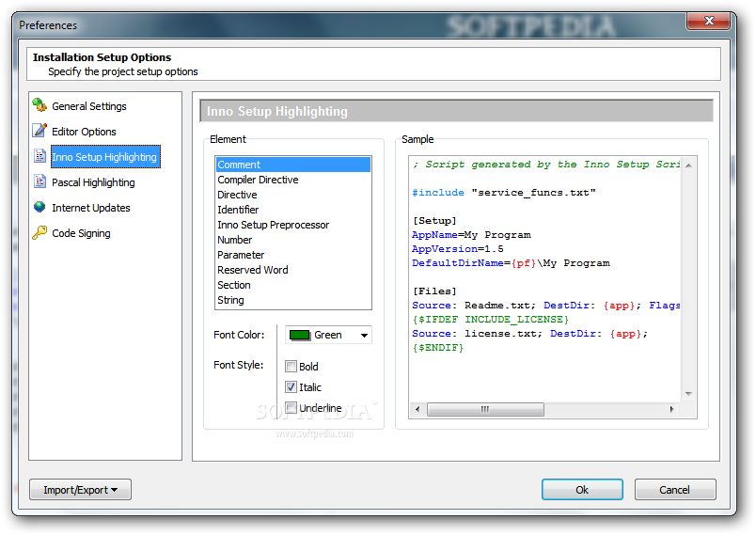
Task: Confirm with the Ok button
Action: [582, 490]
